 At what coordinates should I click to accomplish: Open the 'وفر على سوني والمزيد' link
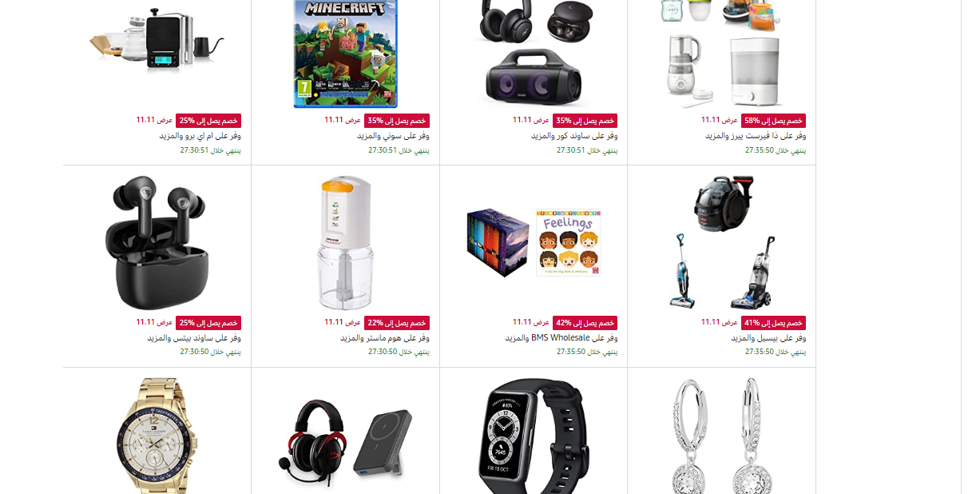coord(393,136)
